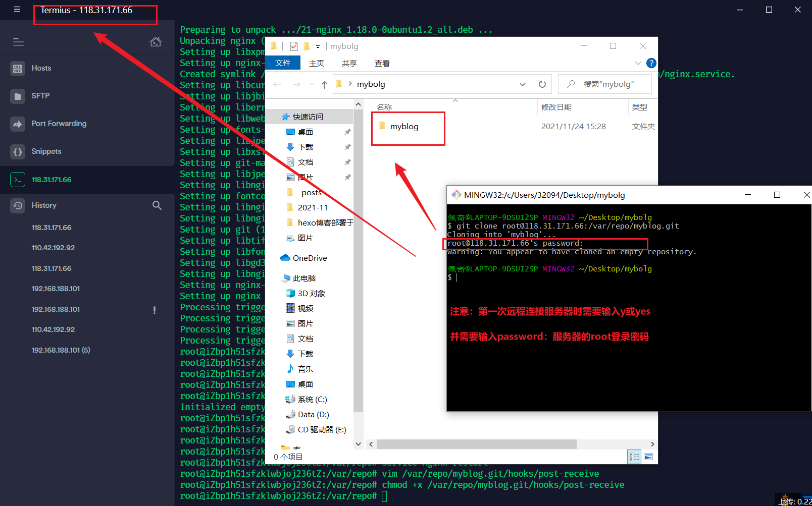
Task: Switch Explorer to large icons view
Action: (x=648, y=457)
